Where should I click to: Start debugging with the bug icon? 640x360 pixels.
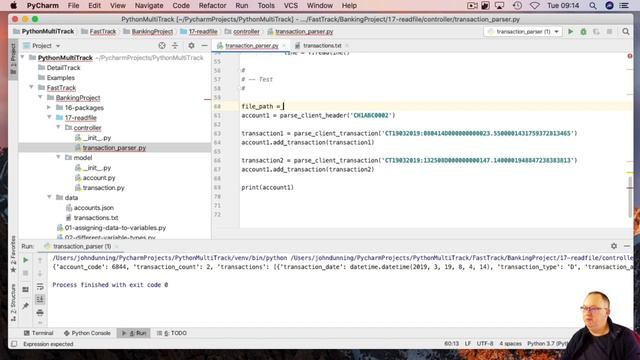point(583,32)
